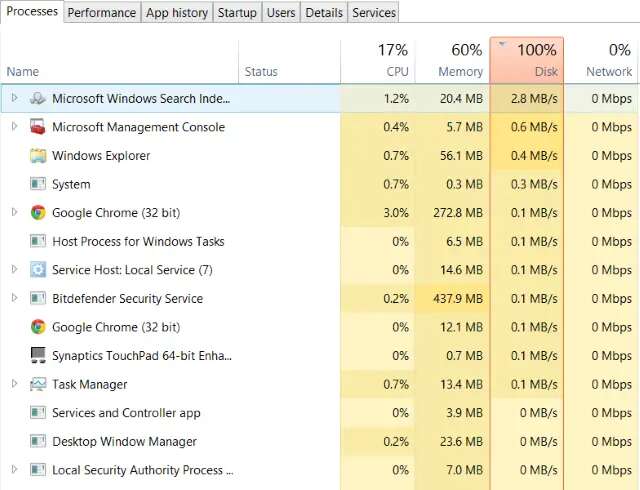Viewport: 640px width, 490px height.
Task: Sort by the Memory column header
Action: tap(452, 61)
